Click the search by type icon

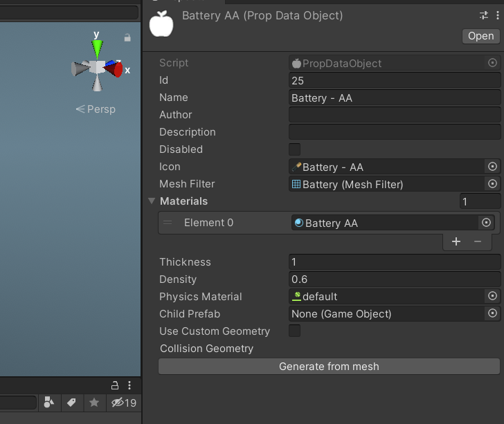tap(49, 403)
